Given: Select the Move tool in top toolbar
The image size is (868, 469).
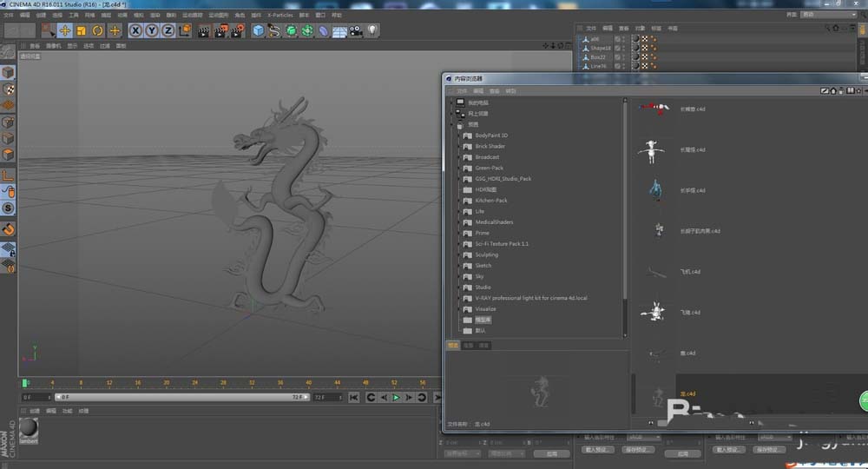Looking at the screenshot, I should (64, 30).
